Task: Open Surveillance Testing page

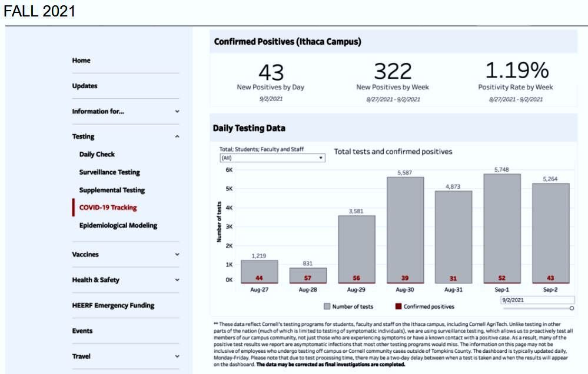Action: (x=109, y=172)
